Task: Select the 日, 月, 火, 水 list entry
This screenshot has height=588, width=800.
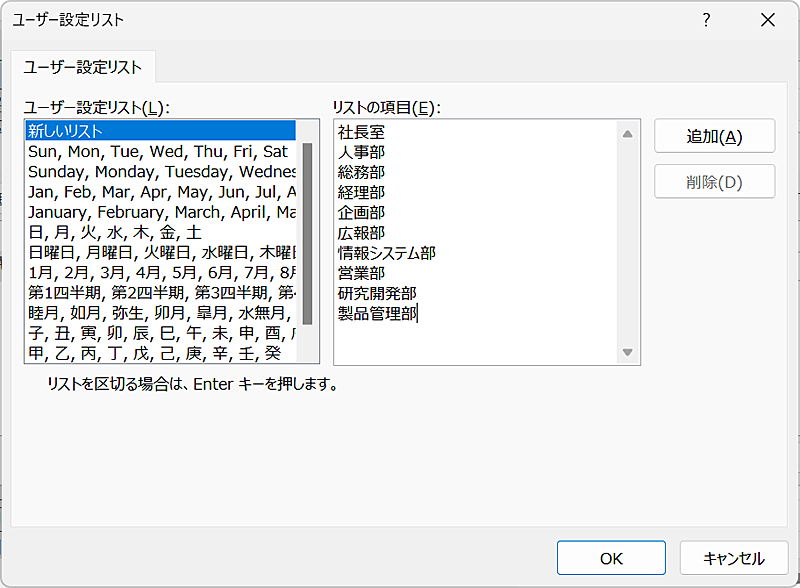Action: click(x=160, y=232)
